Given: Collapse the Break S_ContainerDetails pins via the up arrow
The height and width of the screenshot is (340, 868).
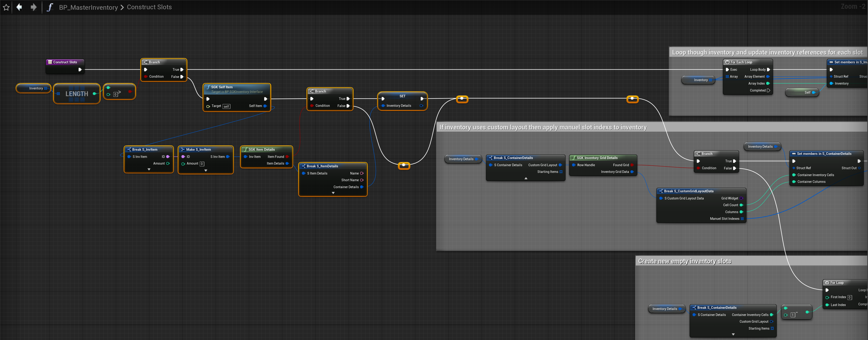Looking at the screenshot, I should (x=526, y=178).
